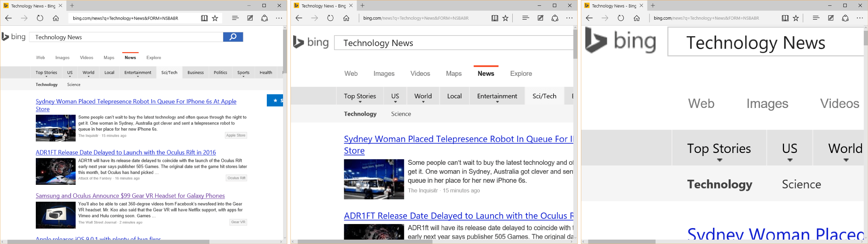Image resolution: width=868 pixels, height=244 pixels.
Task: Click the Apple Store tag in left window
Action: click(236, 135)
